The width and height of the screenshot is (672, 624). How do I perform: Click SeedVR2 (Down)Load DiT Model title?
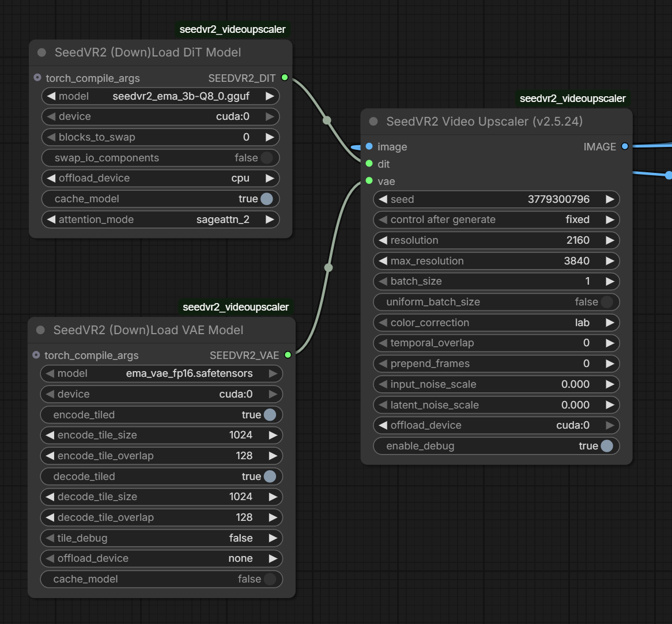pos(148,52)
